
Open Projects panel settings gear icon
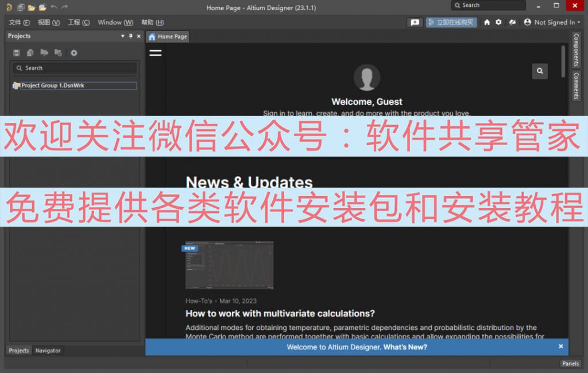point(74,53)
